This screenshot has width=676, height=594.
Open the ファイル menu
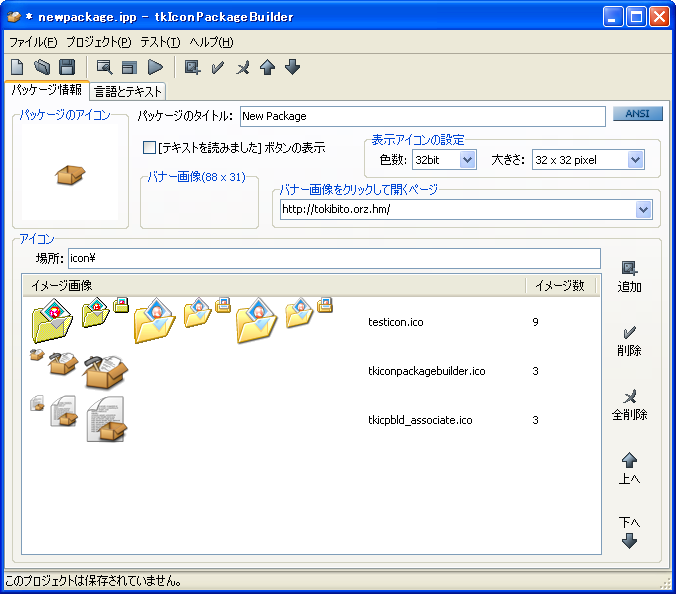click(33, 42)
